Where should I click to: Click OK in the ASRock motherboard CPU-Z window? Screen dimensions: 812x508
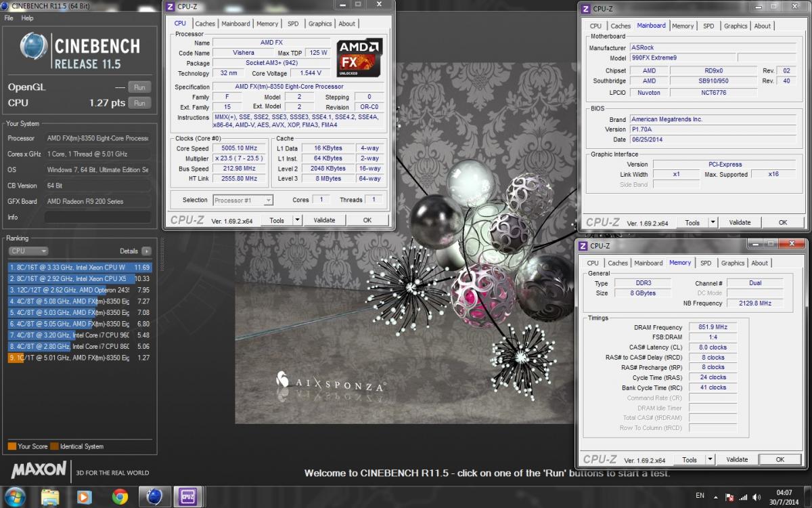[783, 222]
